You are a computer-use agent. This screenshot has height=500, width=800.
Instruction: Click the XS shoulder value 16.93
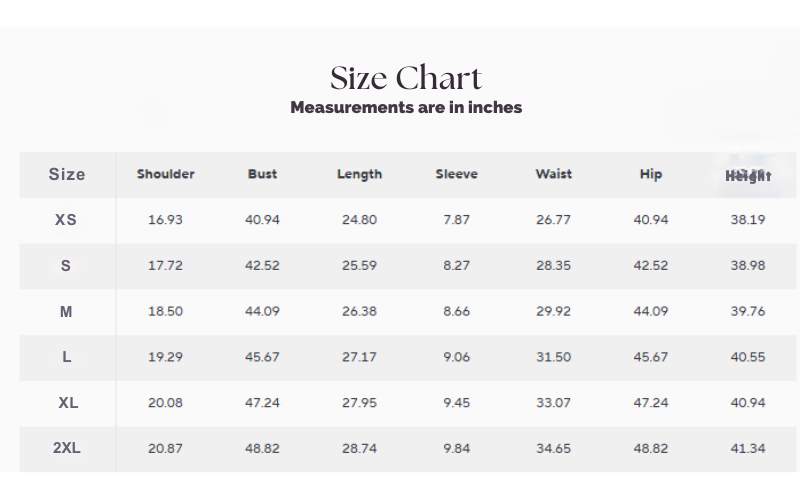(165, 220)
